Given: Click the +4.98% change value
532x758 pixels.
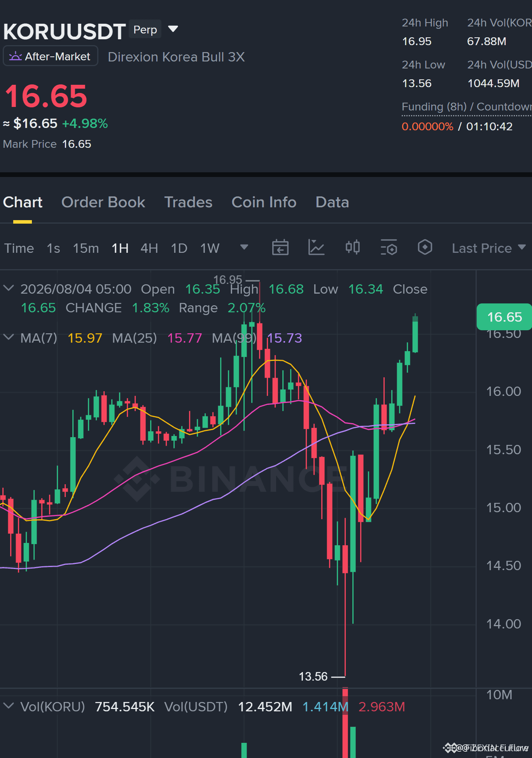Looking at the screenshot, I should (x=85, y=123).
